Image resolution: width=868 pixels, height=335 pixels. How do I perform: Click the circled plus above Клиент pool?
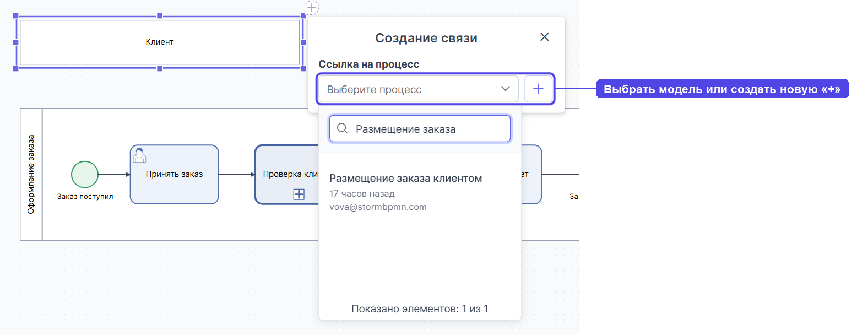(312, 8)
